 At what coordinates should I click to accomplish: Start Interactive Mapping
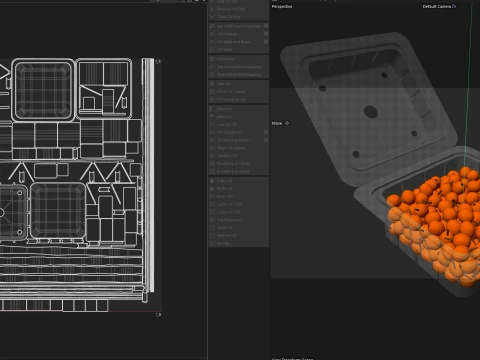[239, 67]
